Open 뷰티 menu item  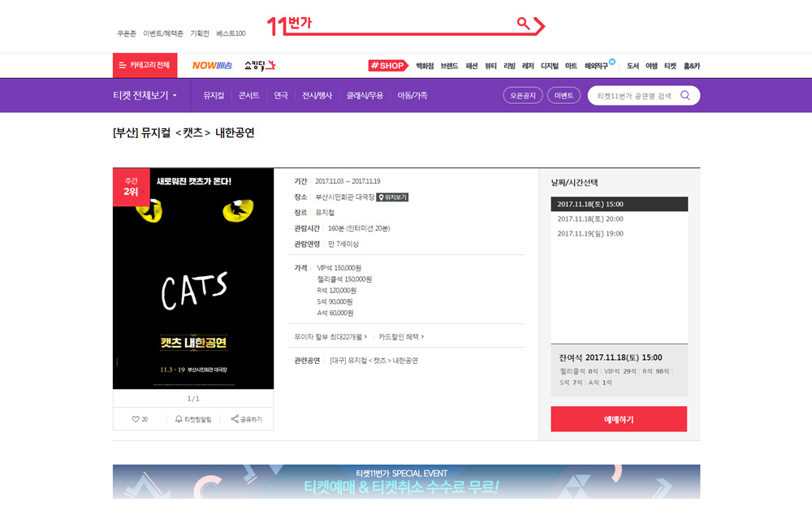(491, 66)
